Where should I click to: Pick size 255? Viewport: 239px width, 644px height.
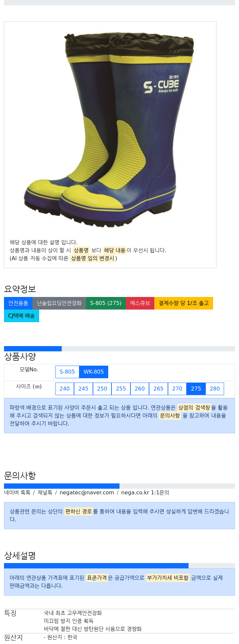click(x=121, y=389)
